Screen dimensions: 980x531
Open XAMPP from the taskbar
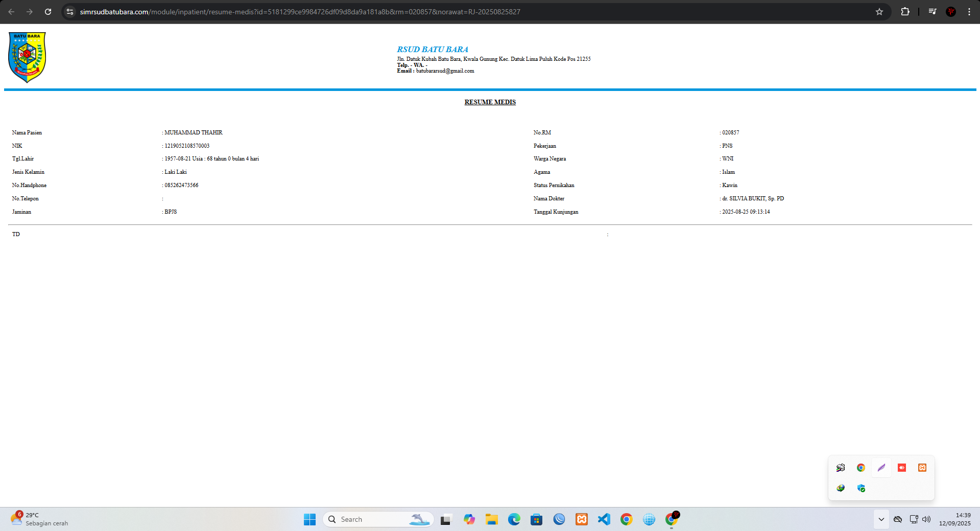(581, 519)
